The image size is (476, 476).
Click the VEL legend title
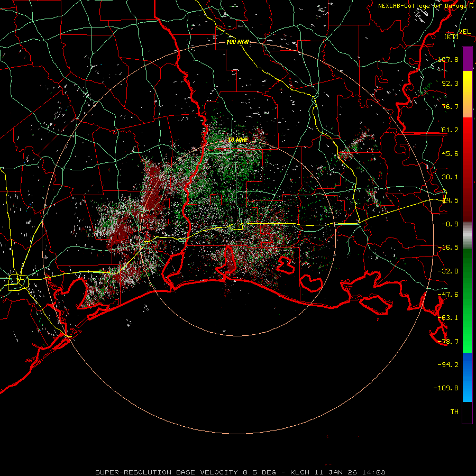coord(464,32)
